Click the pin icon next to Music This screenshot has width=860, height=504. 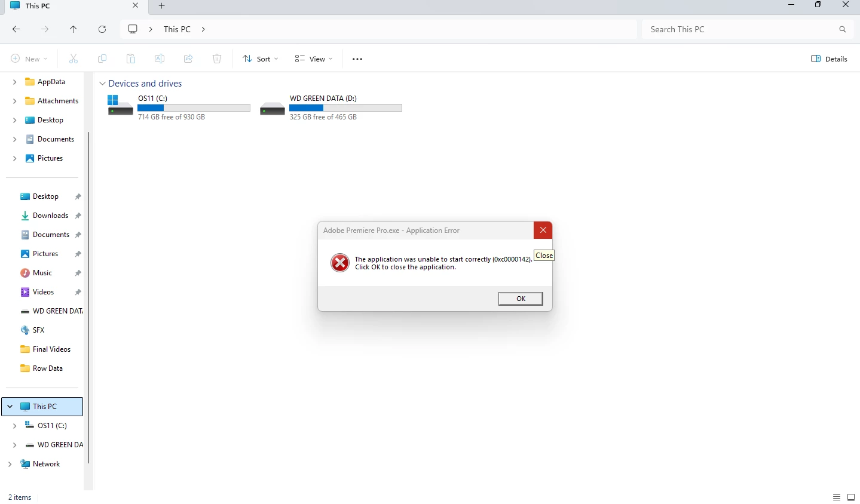click(78, 273)
